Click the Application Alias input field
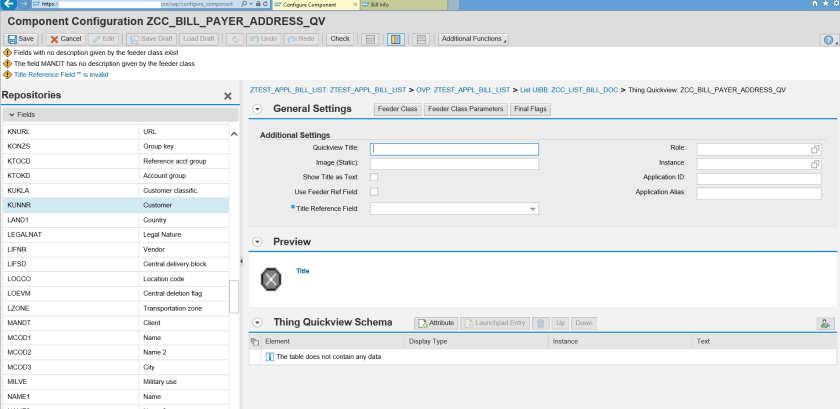Viewport: 840px width, 409px height. pyautogui.click(x=759, y=194)
